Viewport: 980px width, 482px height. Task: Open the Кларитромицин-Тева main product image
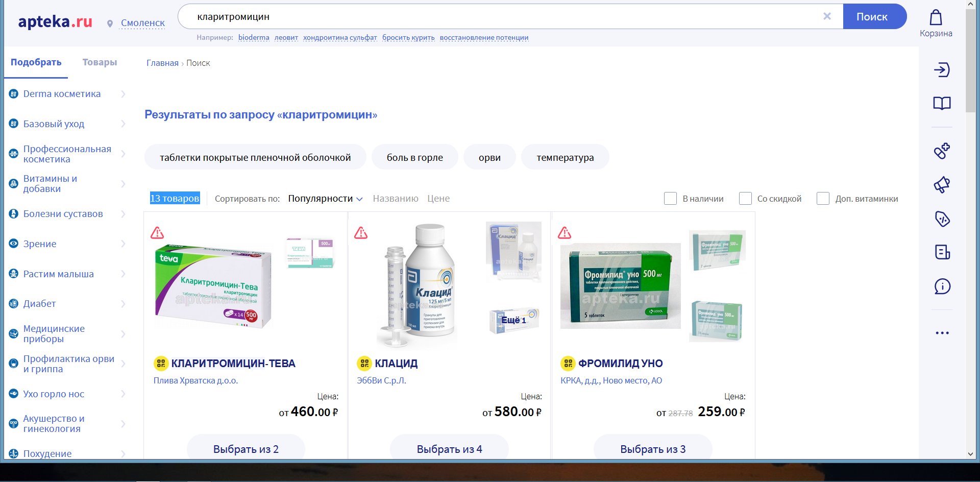point(213,287)
